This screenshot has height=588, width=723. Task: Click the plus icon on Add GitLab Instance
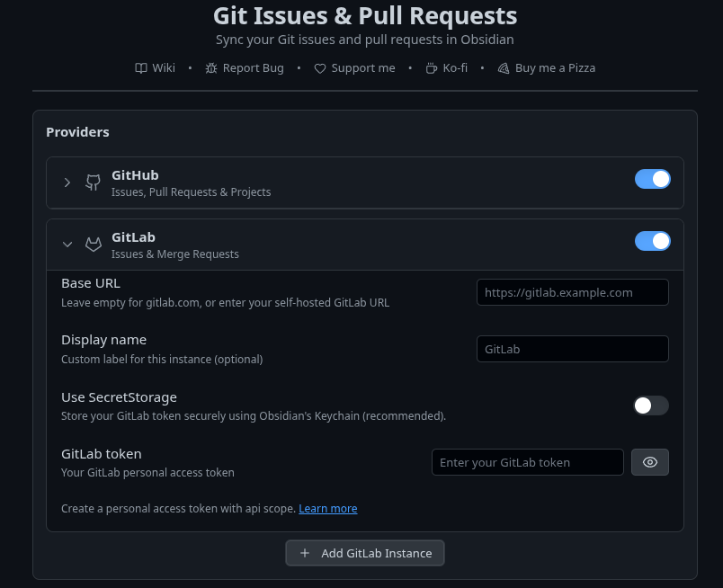[x=305, y=553]
